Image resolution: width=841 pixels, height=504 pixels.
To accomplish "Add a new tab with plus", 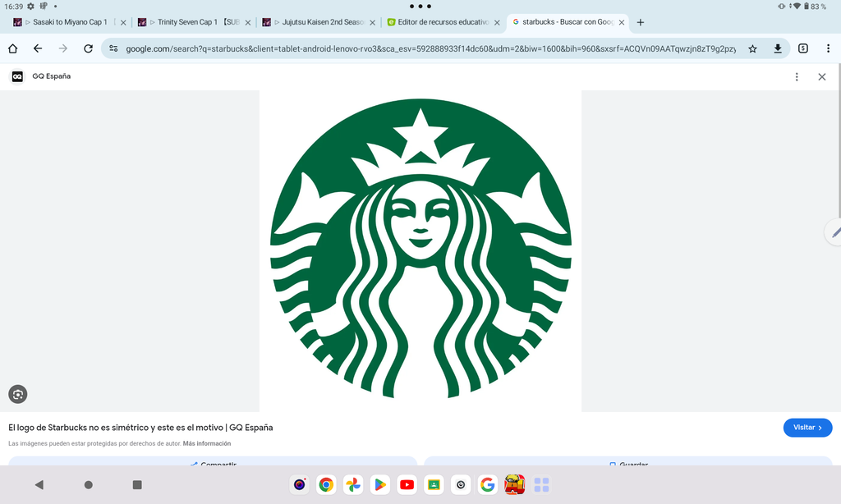I will point(641,22).
